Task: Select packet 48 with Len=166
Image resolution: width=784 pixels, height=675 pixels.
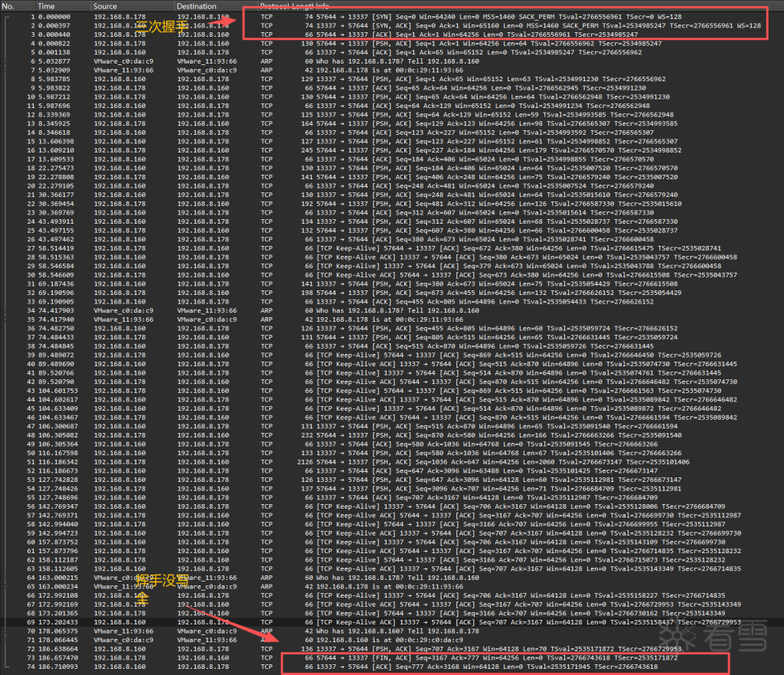Action: (392, 435)
